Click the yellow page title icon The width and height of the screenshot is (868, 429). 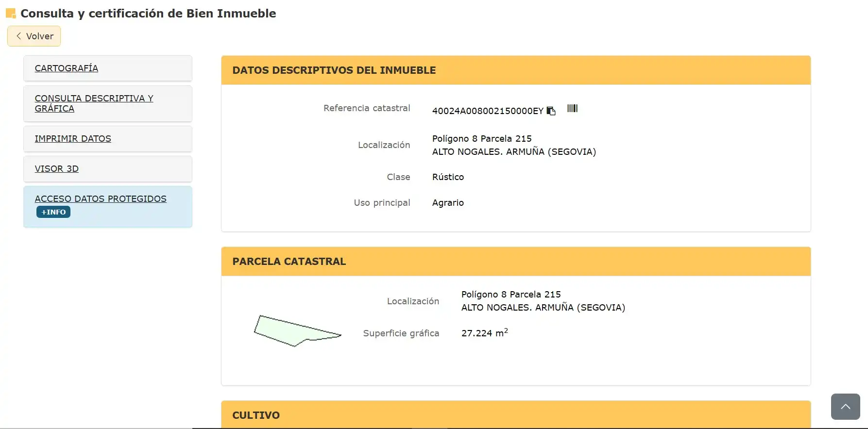tap(11, 14)
